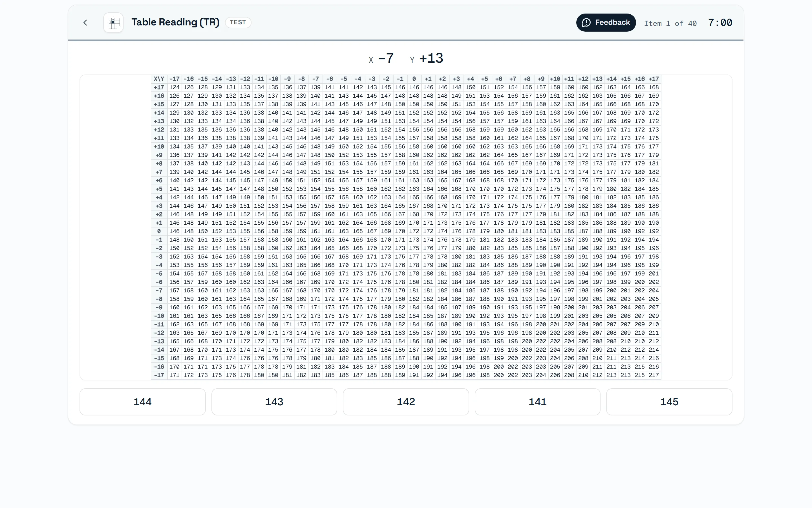The width and height of the screenshot is (812, 508).
Task: Choose answer option 142
Action: pyautogui.click(x=406, y=402)
